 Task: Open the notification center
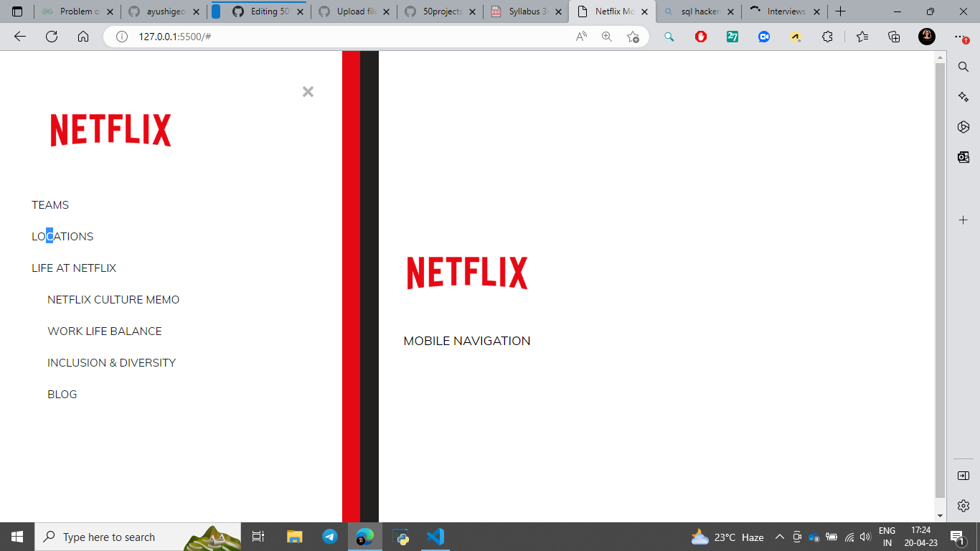click(x=957, y=537)
